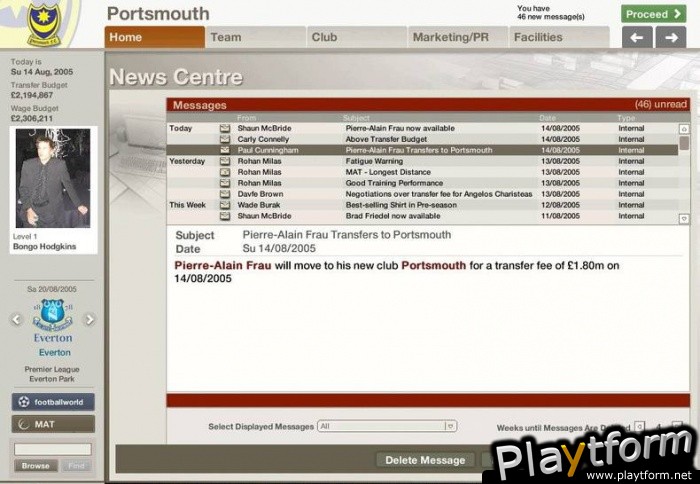This screenshot has height=484, width=700.
Task: Select message 'Good Training Performance'
Action: 394,183
